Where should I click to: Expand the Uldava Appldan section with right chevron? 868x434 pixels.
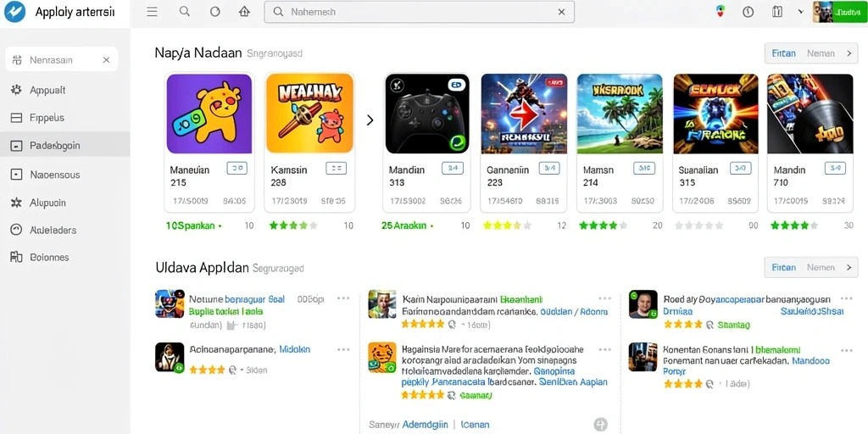pyautogui.click(x=849, y=267)
